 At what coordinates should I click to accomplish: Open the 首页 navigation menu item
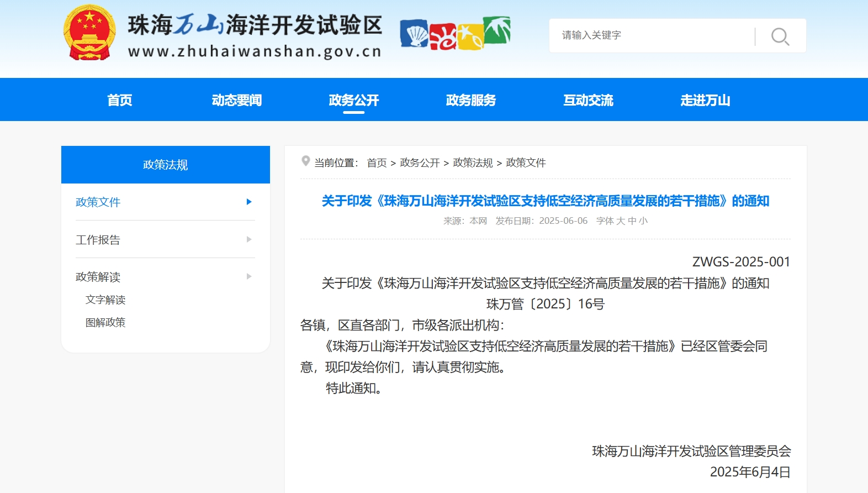click(120, 100)
